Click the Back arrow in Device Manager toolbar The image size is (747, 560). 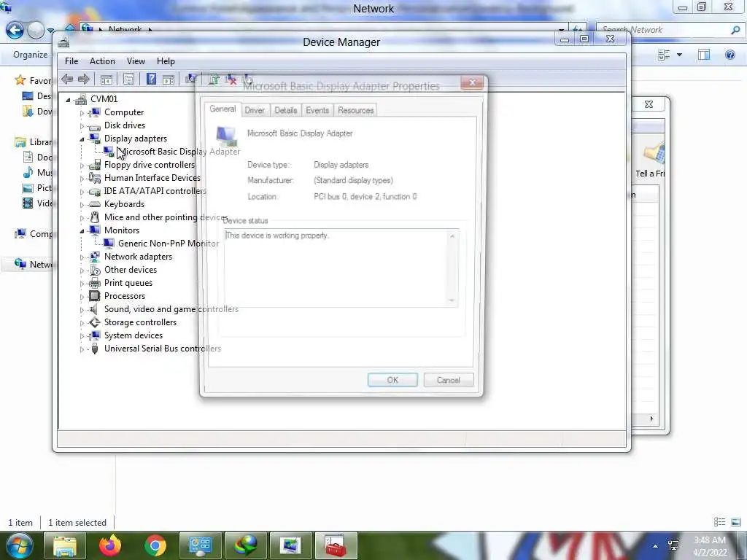[x=67, y=79]
